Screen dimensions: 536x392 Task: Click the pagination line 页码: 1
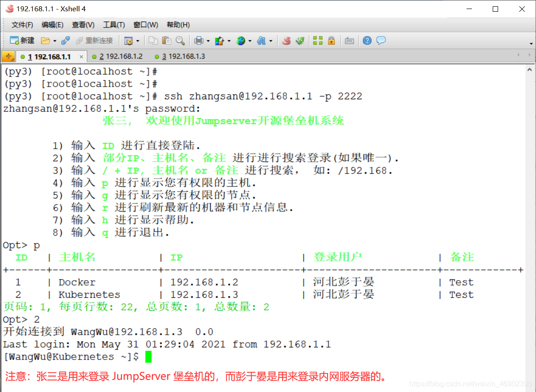pos(136,307)
